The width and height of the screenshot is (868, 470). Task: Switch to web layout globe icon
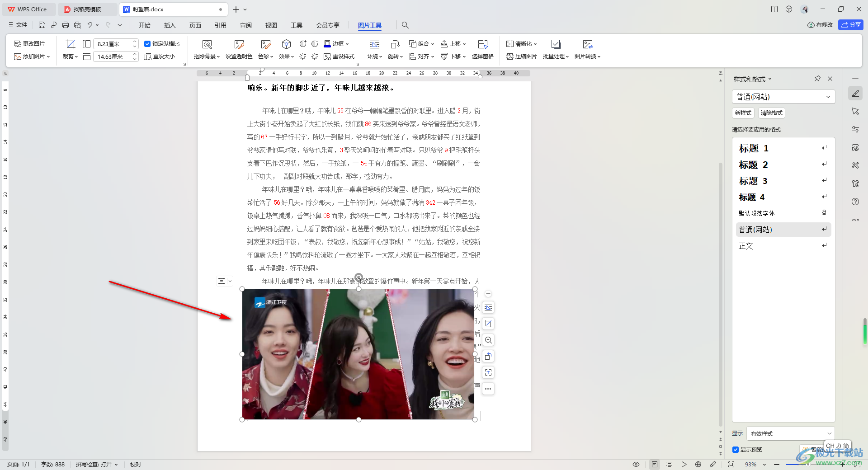pos(698,465)
